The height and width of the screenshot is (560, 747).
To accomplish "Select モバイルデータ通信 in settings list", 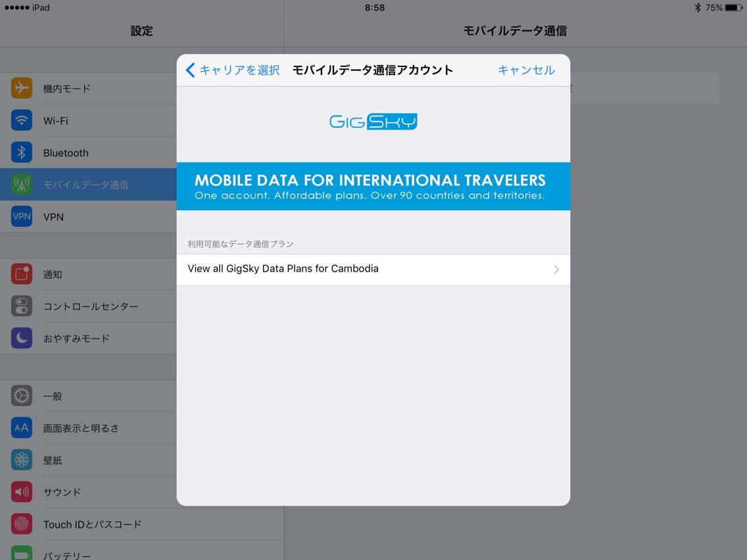I will 88,184.
